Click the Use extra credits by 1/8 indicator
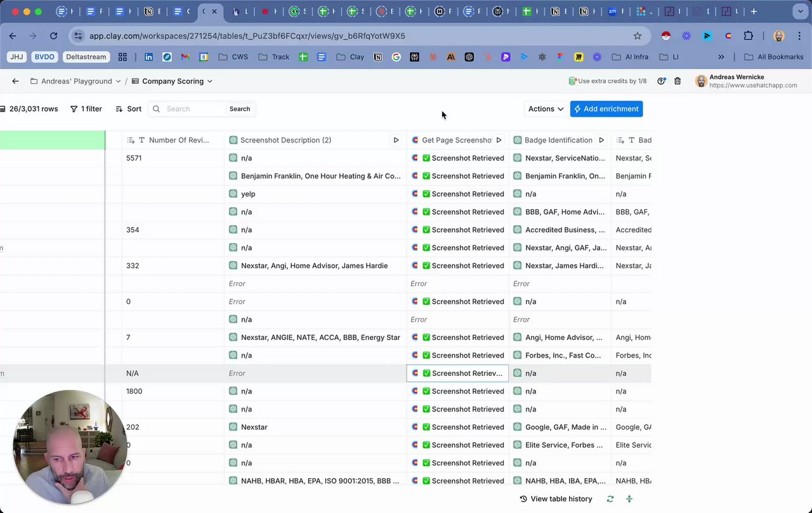Viewport: 812px width, 513px height. [608, 81]
